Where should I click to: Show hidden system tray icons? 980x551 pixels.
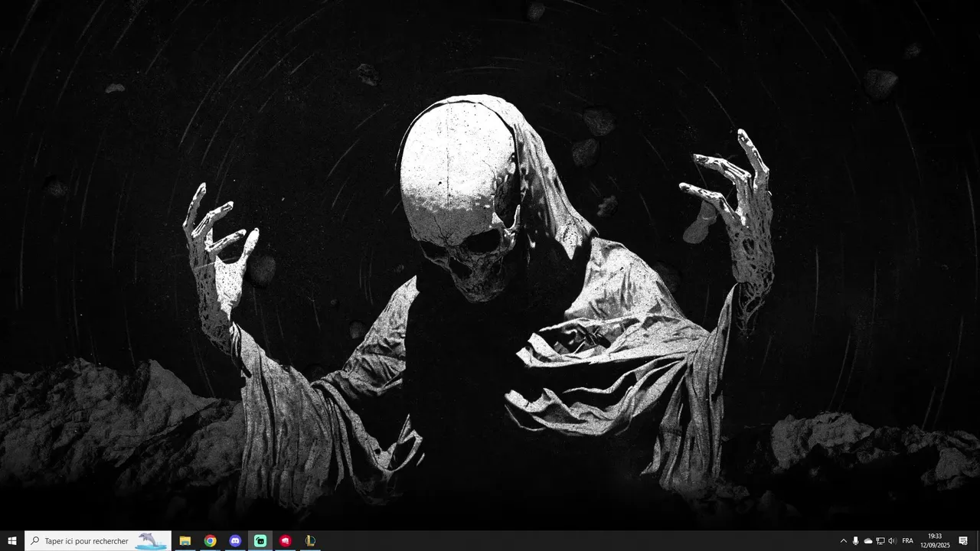coord(844,541)
